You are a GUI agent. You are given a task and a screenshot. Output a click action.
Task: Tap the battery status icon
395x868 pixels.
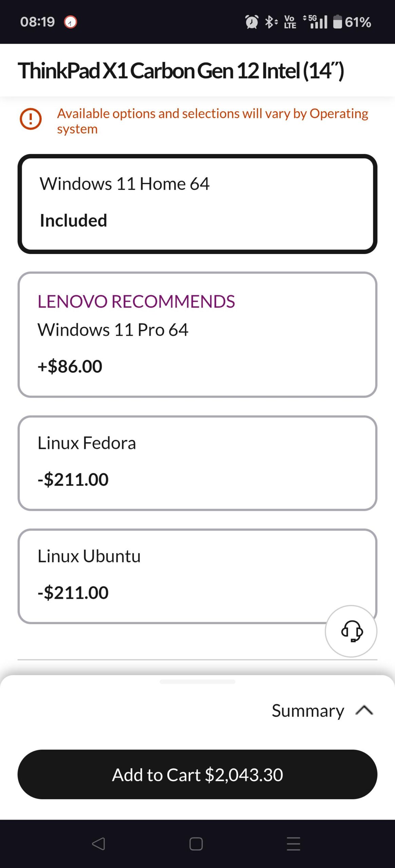pyautogui.click(x=337, y=22)
